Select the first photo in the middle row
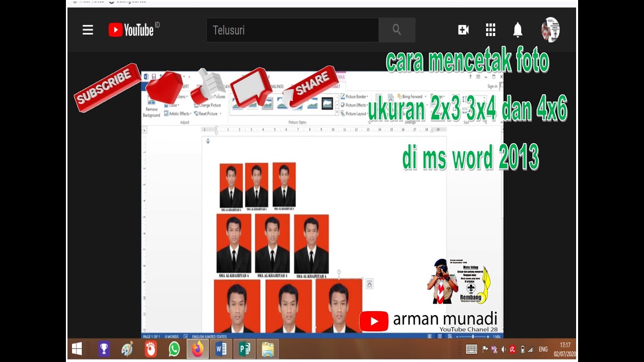The width and height of the screenshot is (644, 362). (234, 243)
